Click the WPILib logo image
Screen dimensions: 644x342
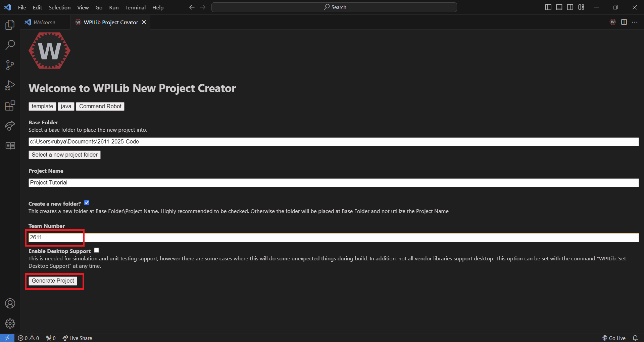point(49,51)
